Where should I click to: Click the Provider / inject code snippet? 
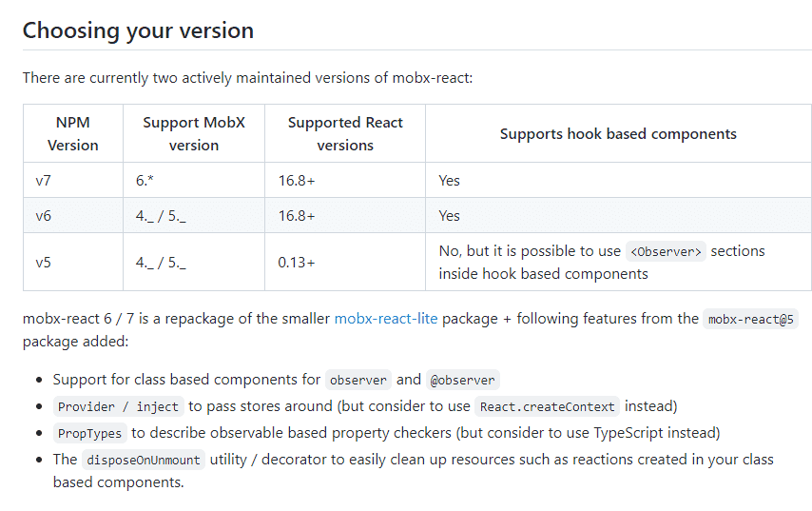pyautogui.click(x=118, y=407)
